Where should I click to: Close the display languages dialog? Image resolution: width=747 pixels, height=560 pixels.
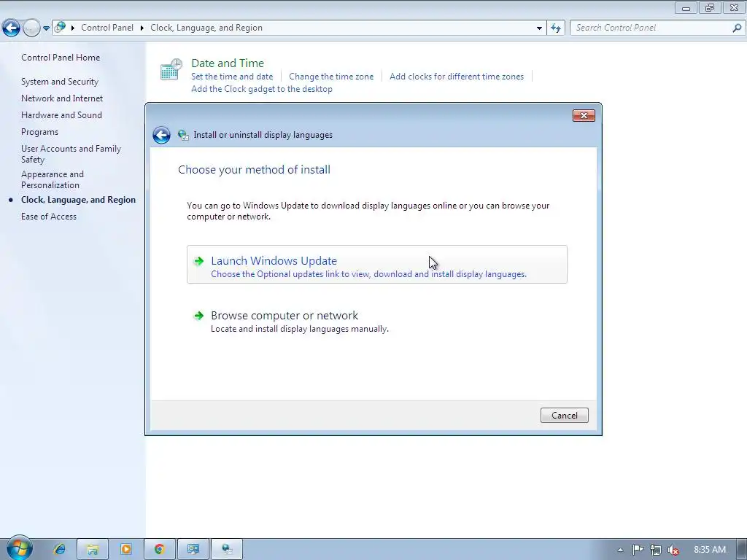pos(584,116)
